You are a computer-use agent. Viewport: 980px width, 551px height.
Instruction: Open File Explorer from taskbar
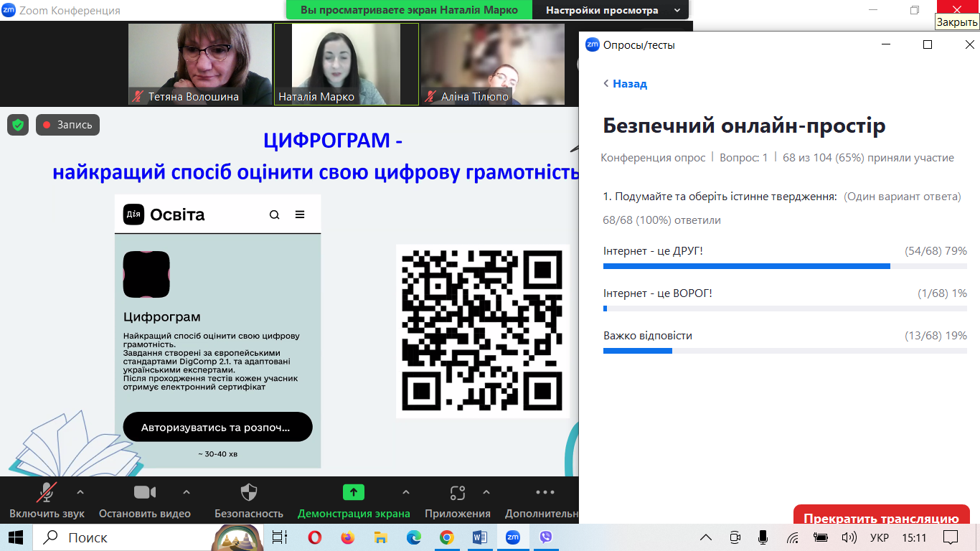(x=381, y=537)
